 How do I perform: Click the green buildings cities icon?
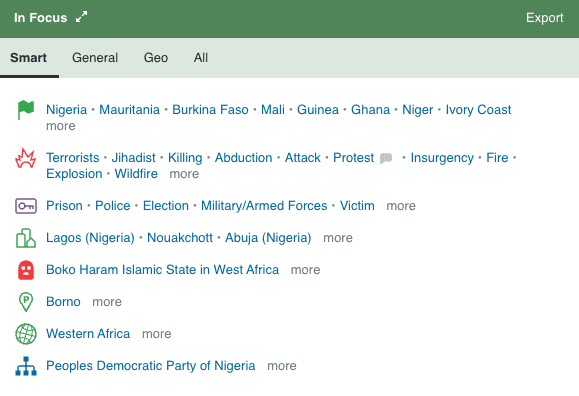click(x=26, y=238)
